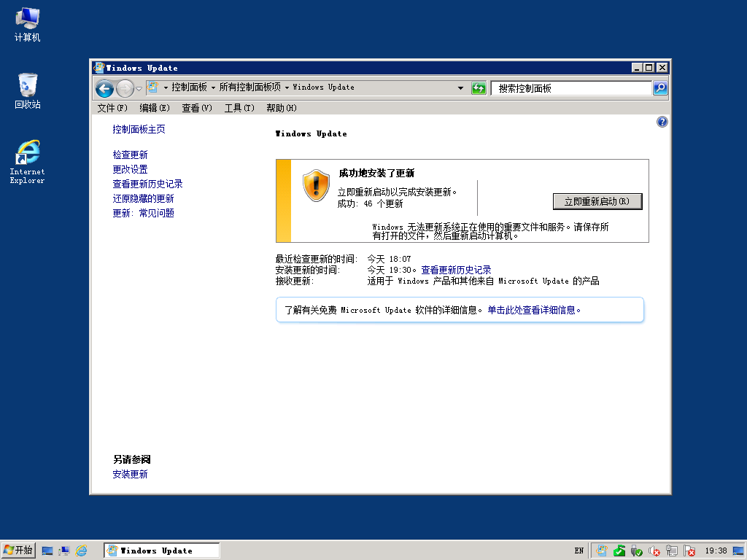Screen dimensions: 747x560
Task: Open 查看更新历史记录 in the left sidebar
Action: (x=147, y=184)
